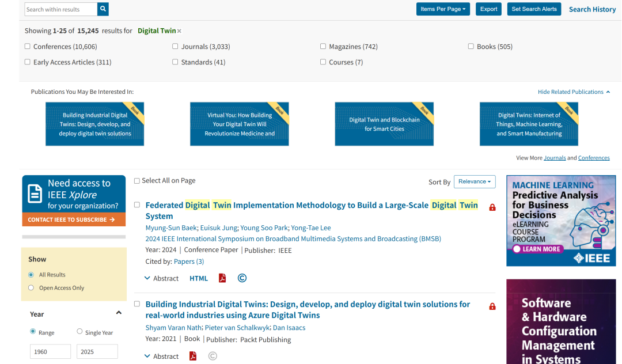Click the Export button
Viewport: 622px width, 364px height.
click(489, 9)
